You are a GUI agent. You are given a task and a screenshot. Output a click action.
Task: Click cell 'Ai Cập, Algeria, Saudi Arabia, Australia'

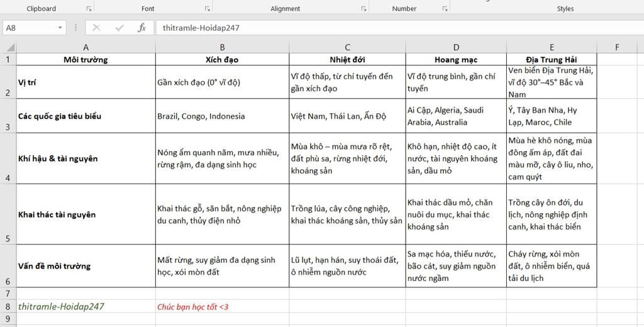456,116
